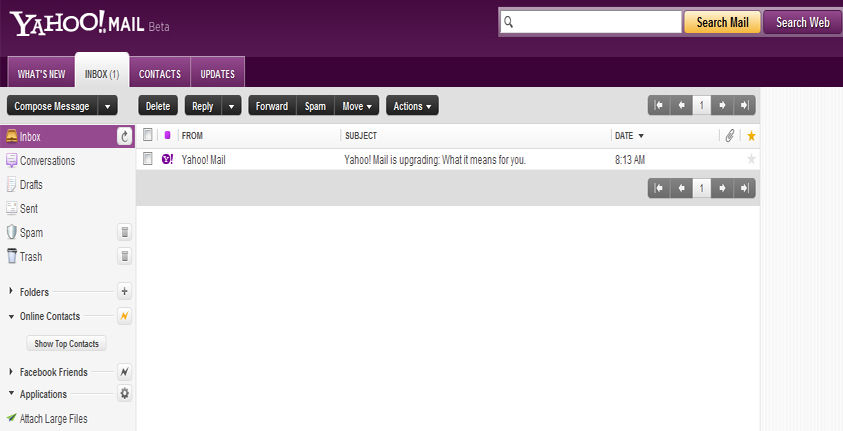The image size is (843, 431).
Task: Sort messages by the DATE column header
Action: click(629, 136)
